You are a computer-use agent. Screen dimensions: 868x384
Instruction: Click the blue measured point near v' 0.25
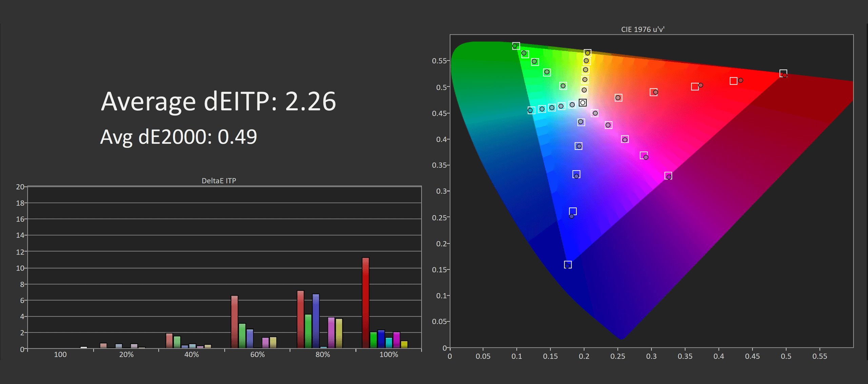point(571,216)
